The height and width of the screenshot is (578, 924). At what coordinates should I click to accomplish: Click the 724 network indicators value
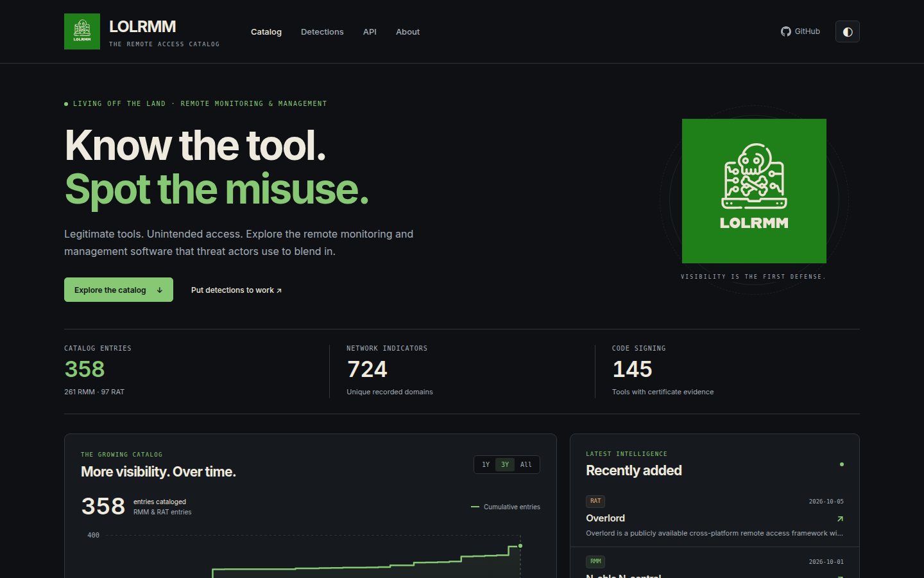[x=367, y=369]
